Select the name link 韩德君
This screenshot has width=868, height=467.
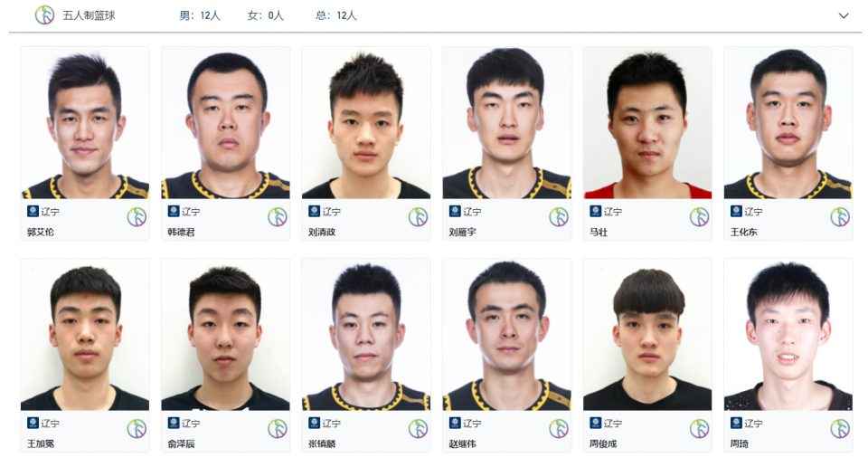coord(181,232)
